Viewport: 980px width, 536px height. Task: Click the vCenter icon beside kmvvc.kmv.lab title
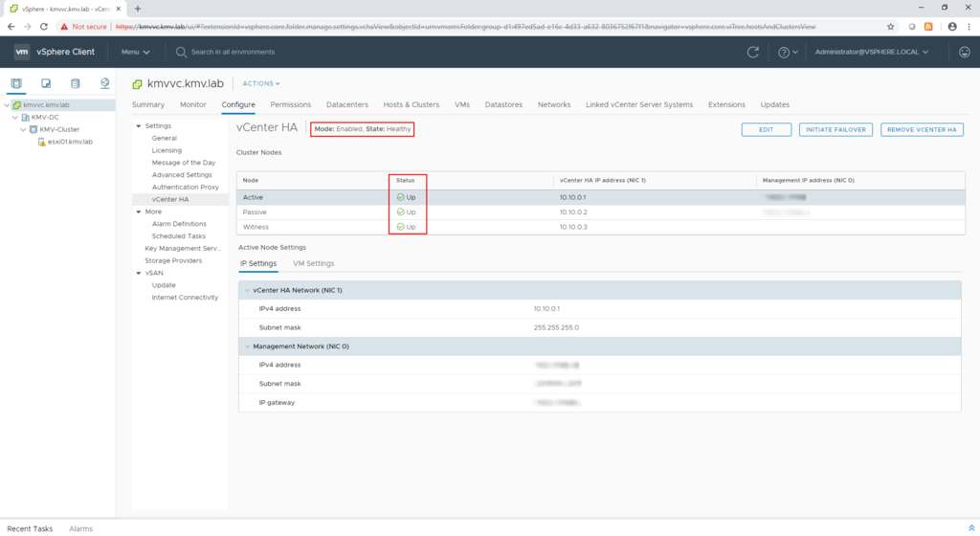(x=138, y=83)
